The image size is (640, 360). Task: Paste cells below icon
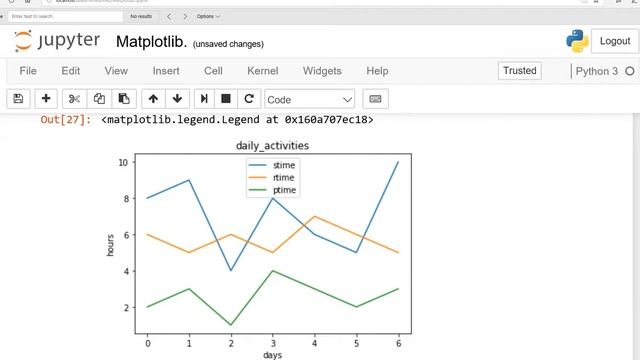point(124,99)
